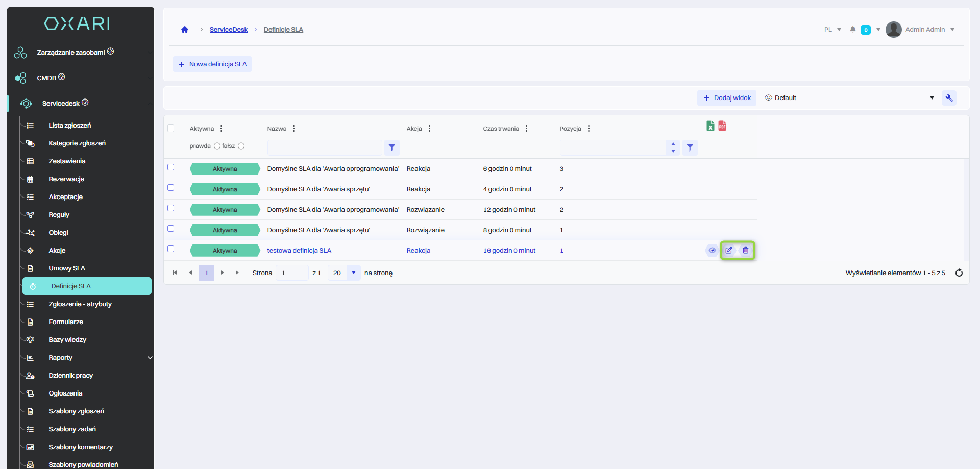
Task: Click the Excel export icon
Action: tap(710, 126)
